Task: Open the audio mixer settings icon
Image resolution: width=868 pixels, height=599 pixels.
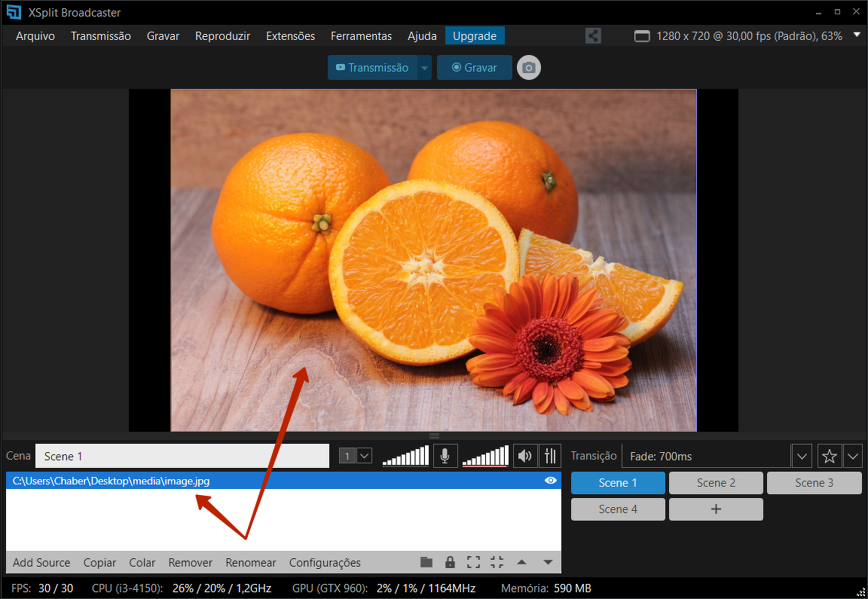Action: 551,456
